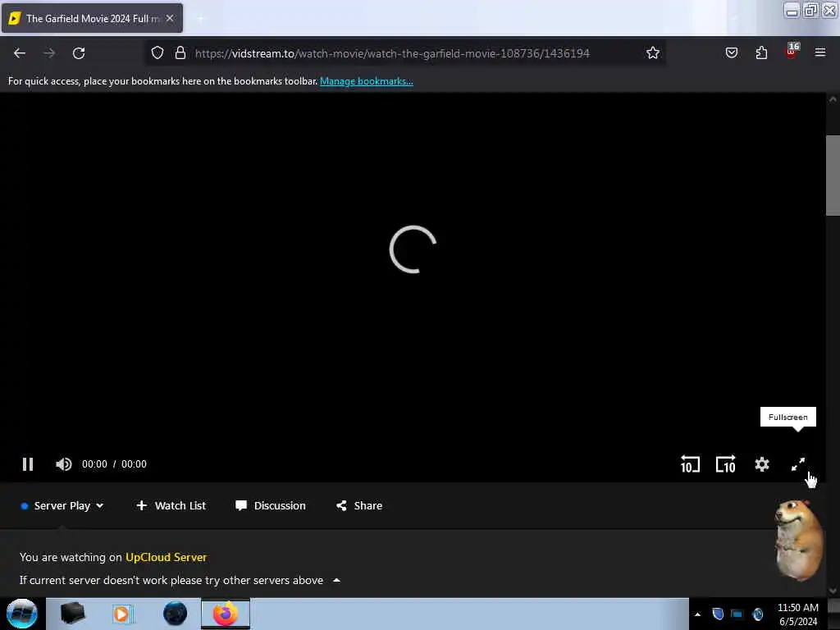Open Manage bookmarks link
This screenshot has width=840, height=630.
367,81
